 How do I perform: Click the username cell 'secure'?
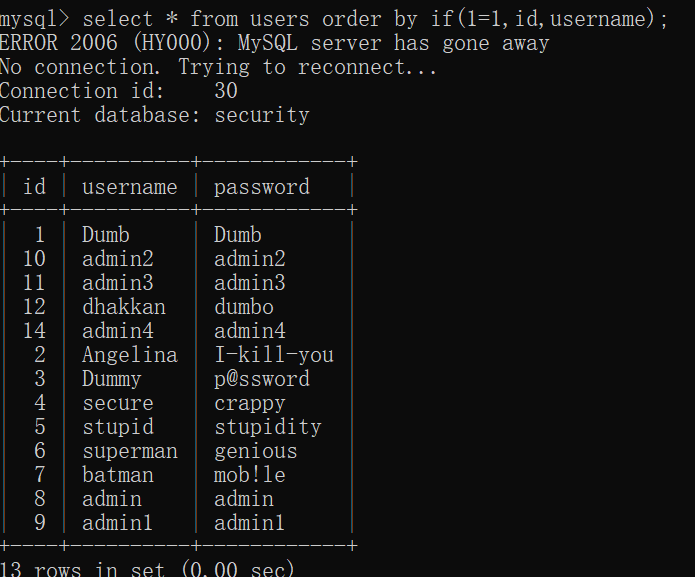pos(117,403)
